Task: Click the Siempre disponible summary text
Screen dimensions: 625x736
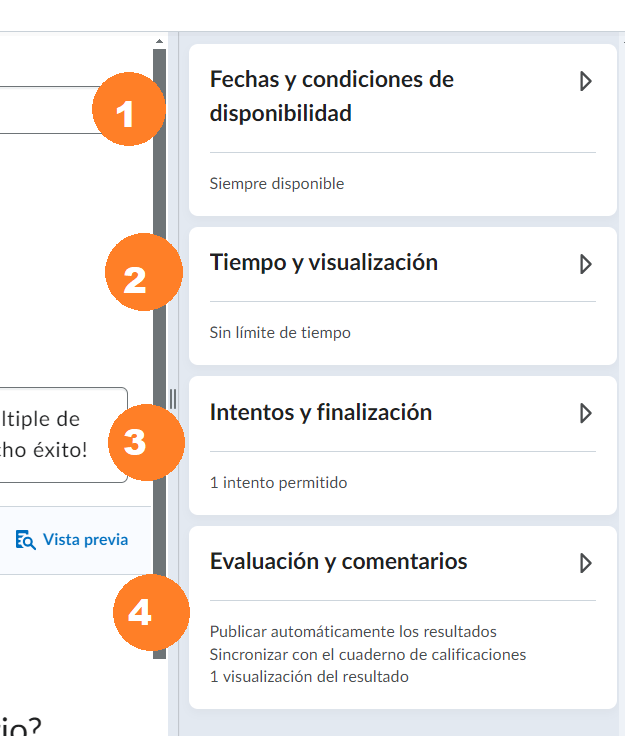Action: [277, 184]
